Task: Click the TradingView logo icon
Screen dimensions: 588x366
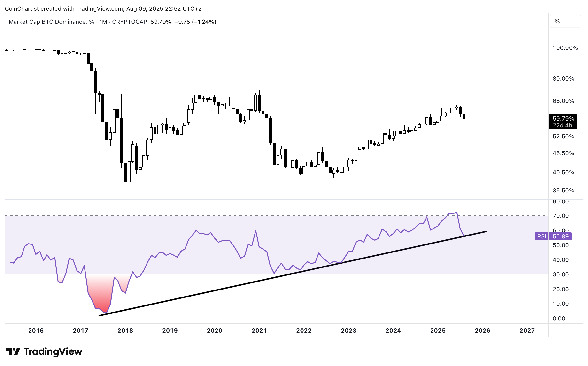Action: (x=13, y=351)
